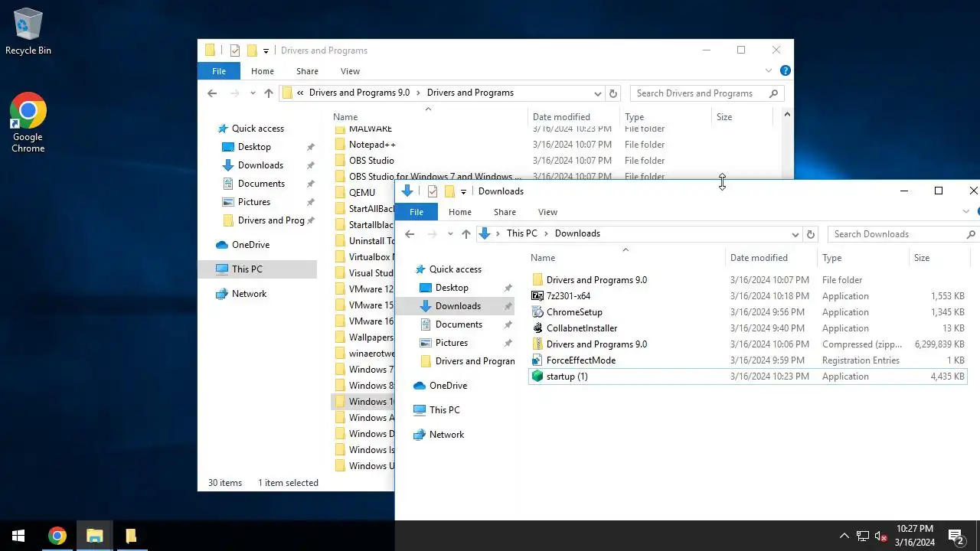Click Properties icon in Drivers and Programs title bar

pos(235,51)
